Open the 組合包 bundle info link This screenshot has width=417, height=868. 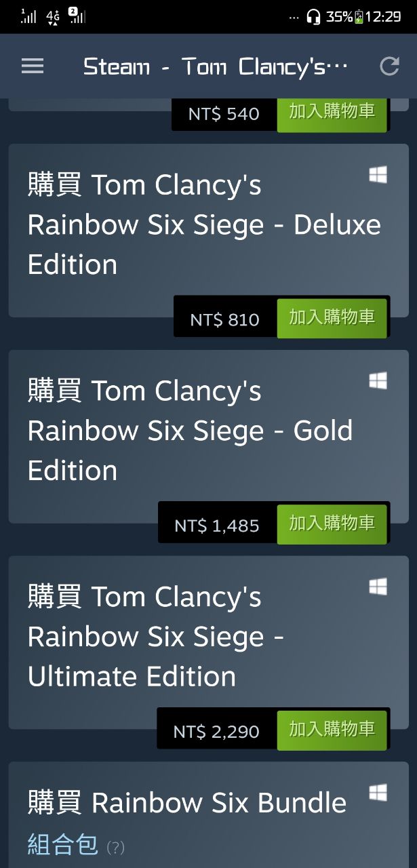pyautogui.click(x=63, y=846)
